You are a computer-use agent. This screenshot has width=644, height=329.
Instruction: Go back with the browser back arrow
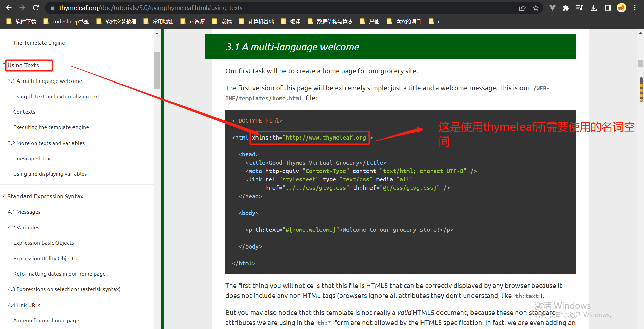coord(9,8)
